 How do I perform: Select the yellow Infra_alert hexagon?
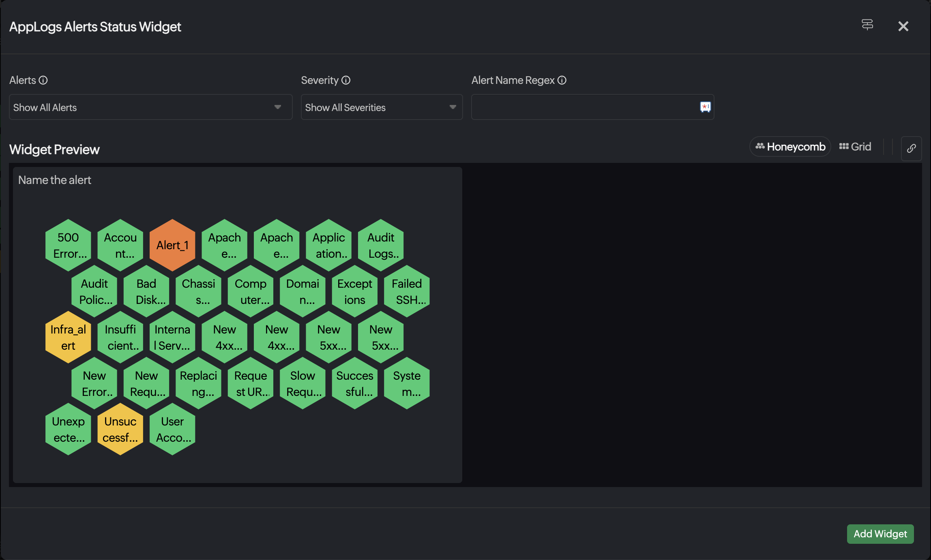point(68,337)
